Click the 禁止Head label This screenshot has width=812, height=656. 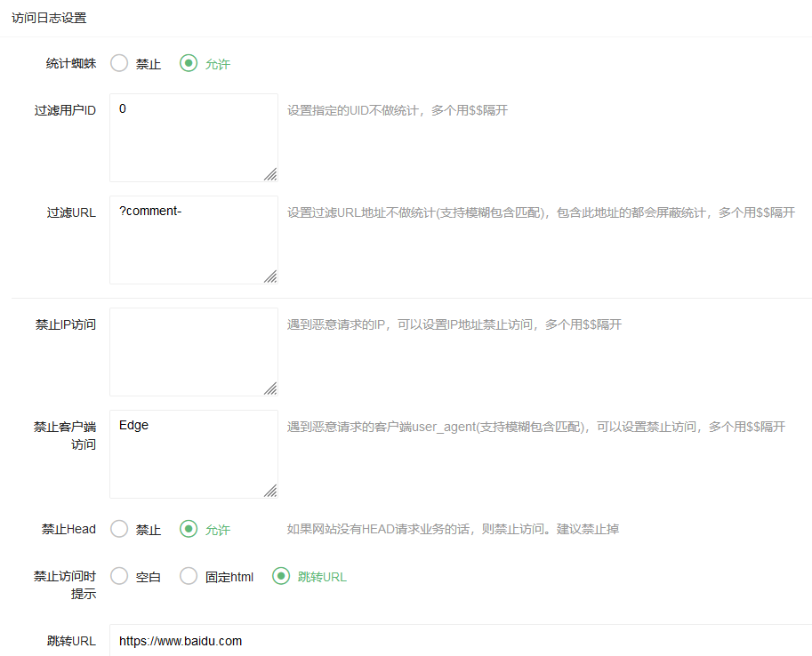(x=68, y=529)
